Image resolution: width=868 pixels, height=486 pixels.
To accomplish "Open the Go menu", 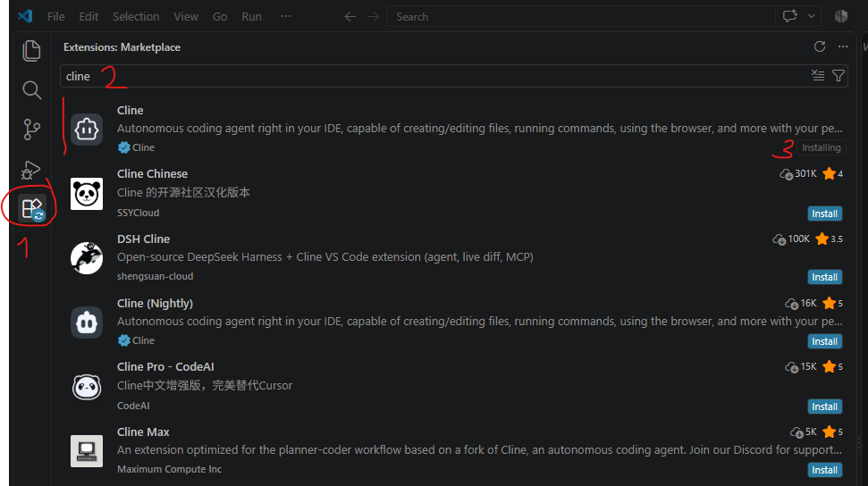I will [220, 17].
